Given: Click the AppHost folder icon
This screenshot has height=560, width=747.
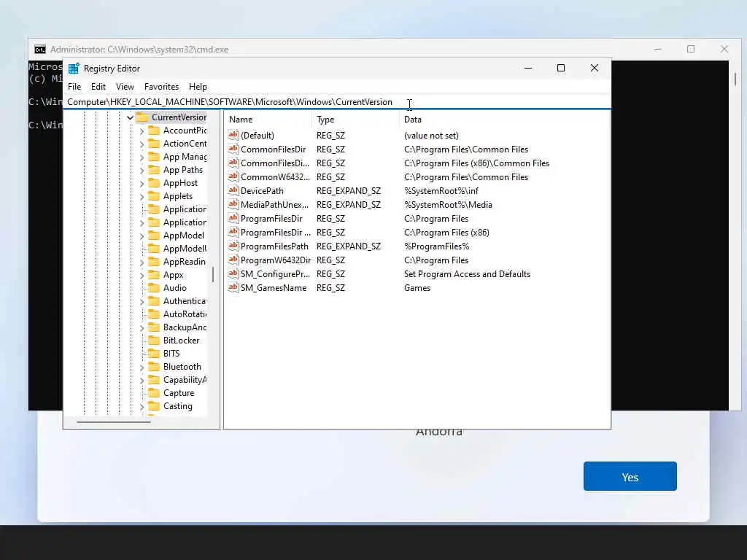Looking at the screenshot, I should tap(154, 183).
